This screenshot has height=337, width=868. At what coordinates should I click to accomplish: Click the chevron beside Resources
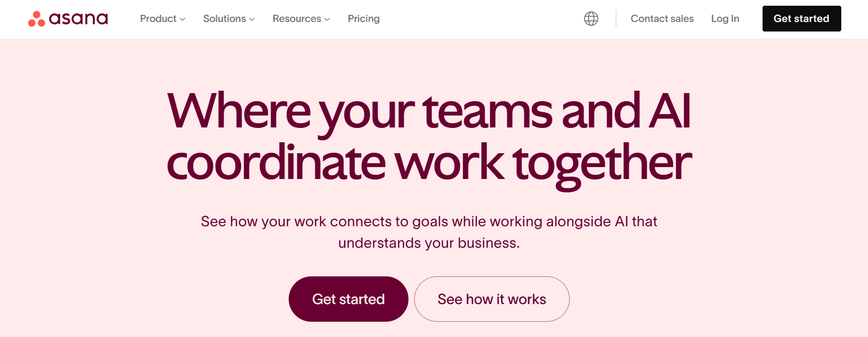click(327, 19)
